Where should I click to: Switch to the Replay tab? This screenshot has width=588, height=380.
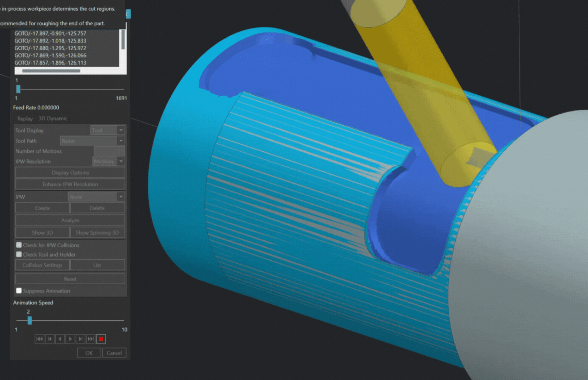(25, 119)
